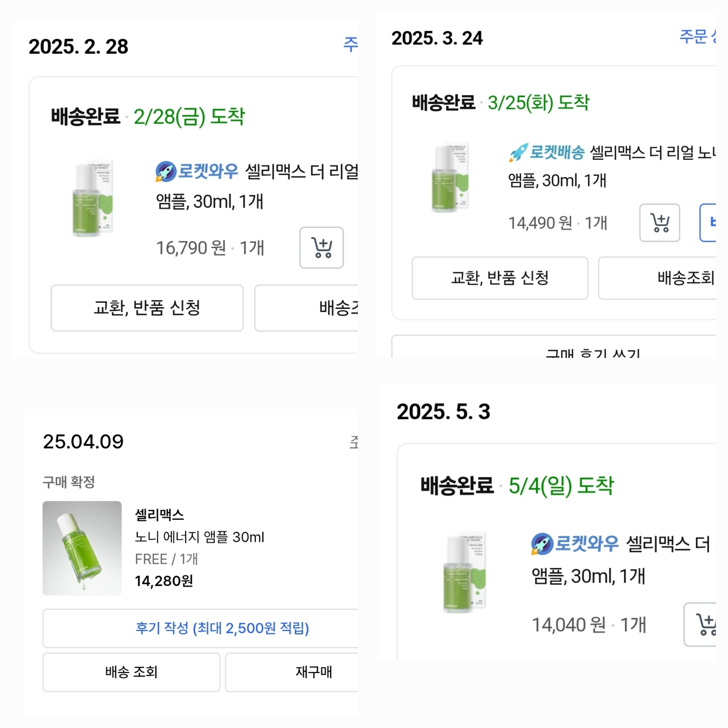Open ampoule thumbnail in 3/25(화) order
The width and height of the screenshot is (728, 728).
click(451, 177)
